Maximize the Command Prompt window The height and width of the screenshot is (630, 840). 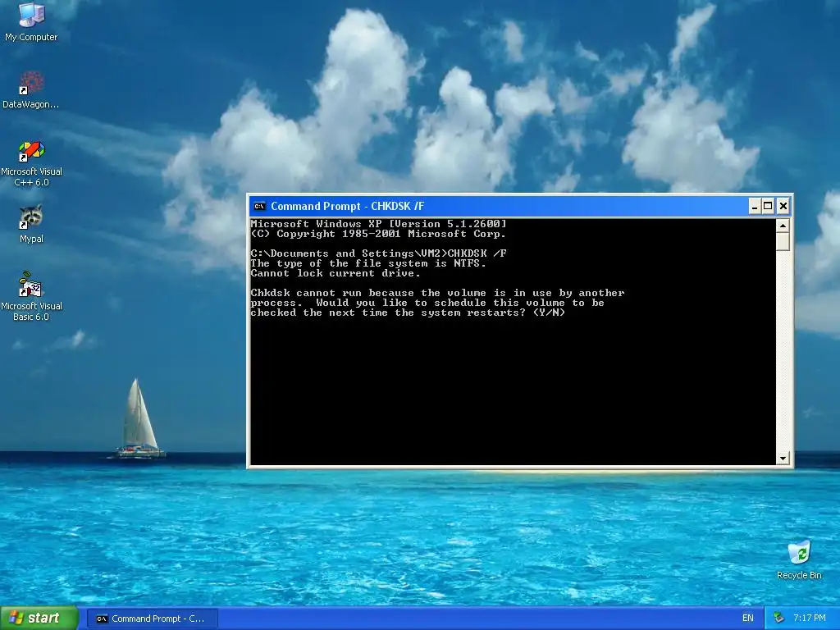pos(768,206)
